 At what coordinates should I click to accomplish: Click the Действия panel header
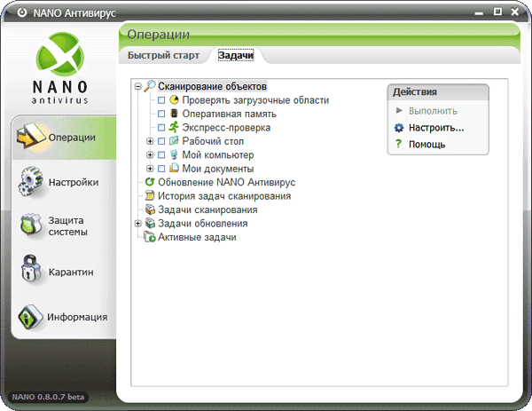tap(438, 91)
